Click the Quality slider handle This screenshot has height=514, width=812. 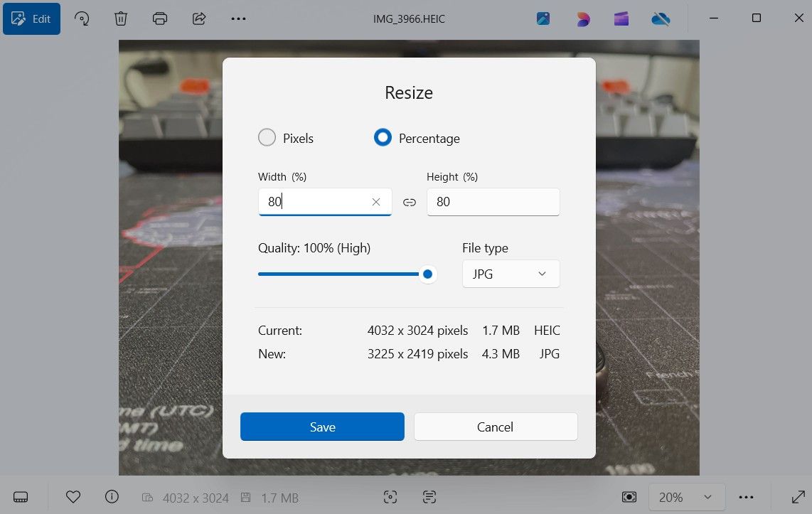[427, 274]
